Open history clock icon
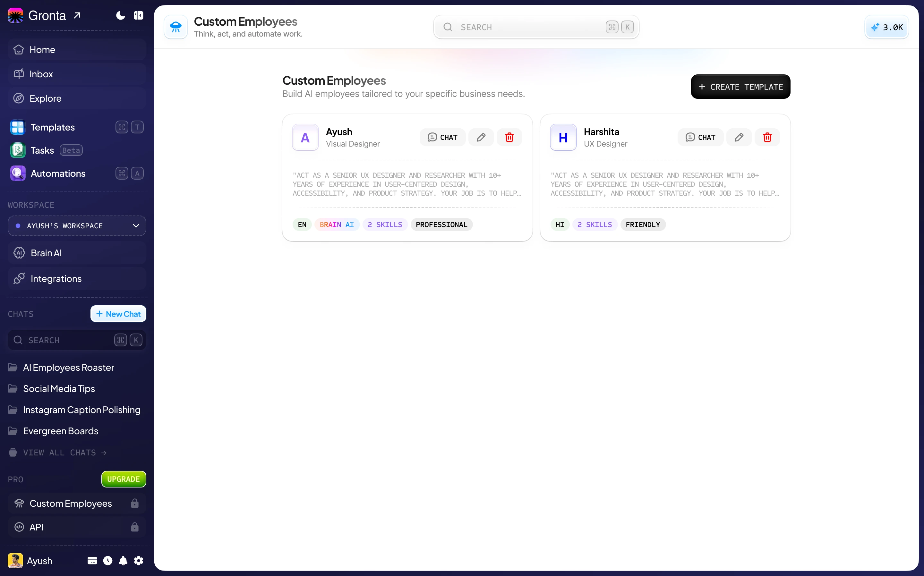The image size is (924, 576). [x=108, y=561]
